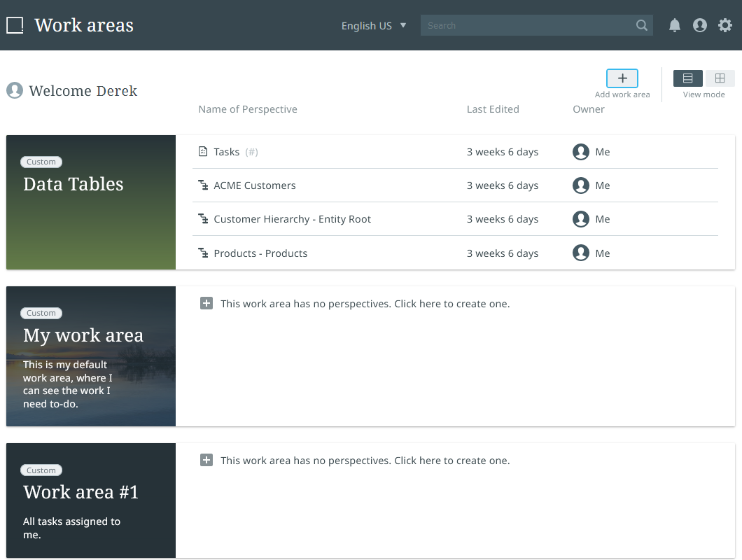Image resolution: width=742 pixels, height=560 pixels.
Task: Switch to list view mode
Action: (687, 78)
